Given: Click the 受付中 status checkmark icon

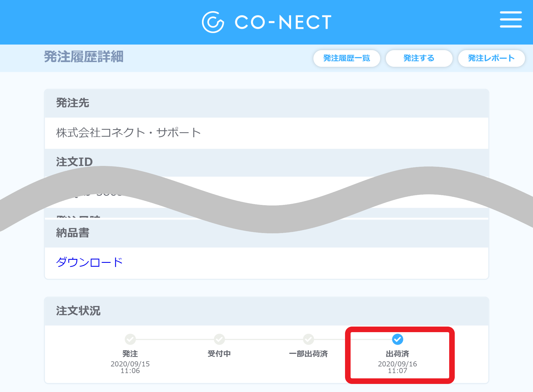Looking at the screenshot, I should [219, 339].
